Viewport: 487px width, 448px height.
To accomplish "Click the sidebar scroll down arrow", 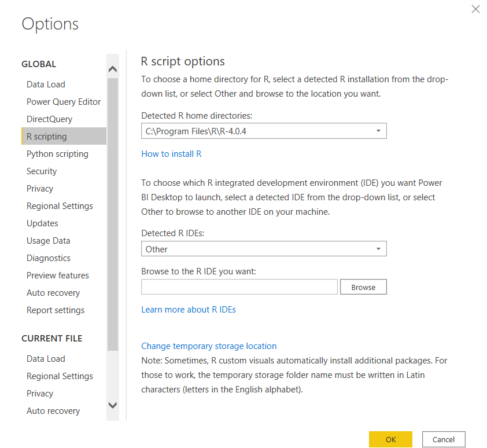I will (113, 405).
